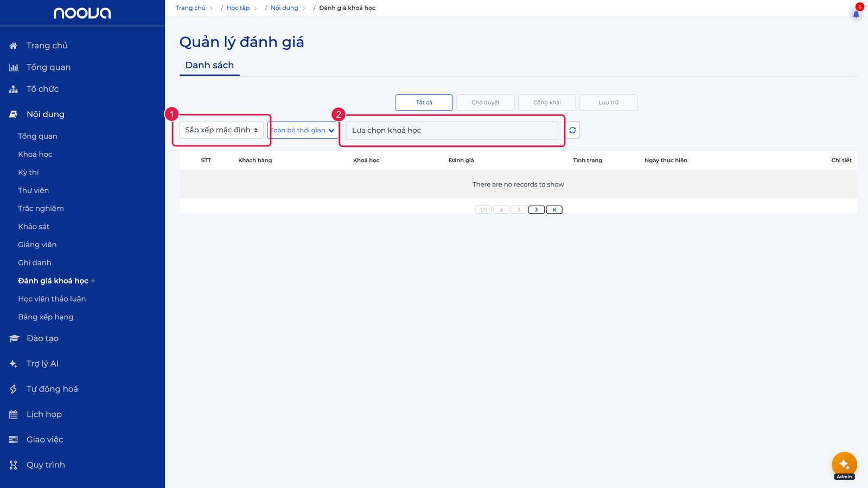Click the Trang chủ home icon in sidebar
This screenshot has height=488, width=868.
click(14, 46)
